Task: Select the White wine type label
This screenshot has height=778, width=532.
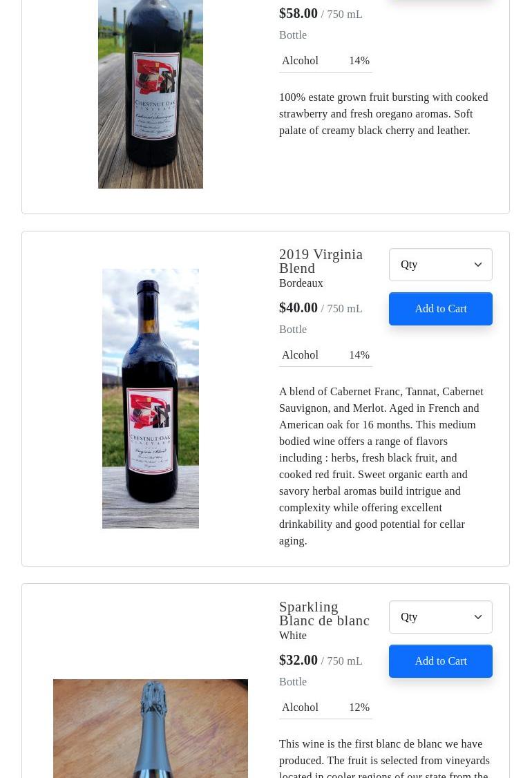Action: (293, 636)
